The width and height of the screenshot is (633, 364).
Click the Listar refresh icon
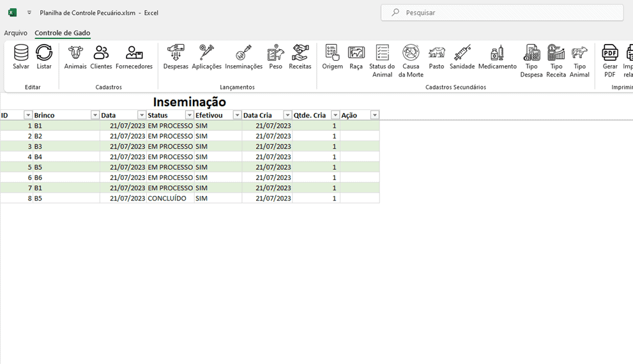[44, 53]
